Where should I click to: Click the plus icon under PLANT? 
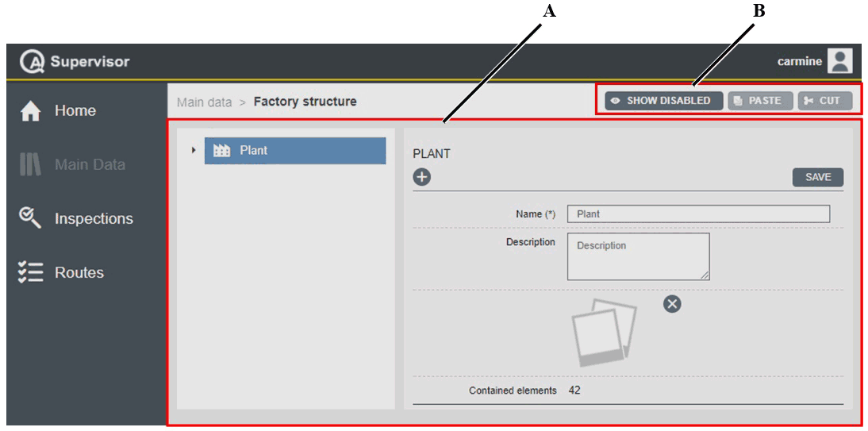click(x=422, y=177)
